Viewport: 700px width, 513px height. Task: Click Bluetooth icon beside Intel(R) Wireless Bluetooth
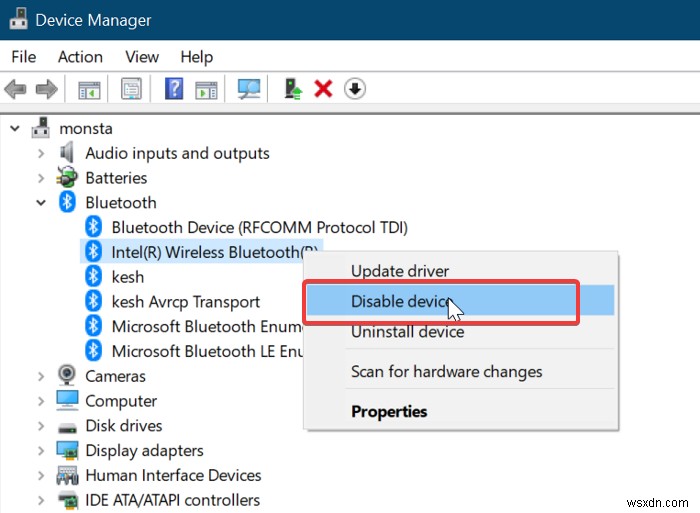click(93, 251)
